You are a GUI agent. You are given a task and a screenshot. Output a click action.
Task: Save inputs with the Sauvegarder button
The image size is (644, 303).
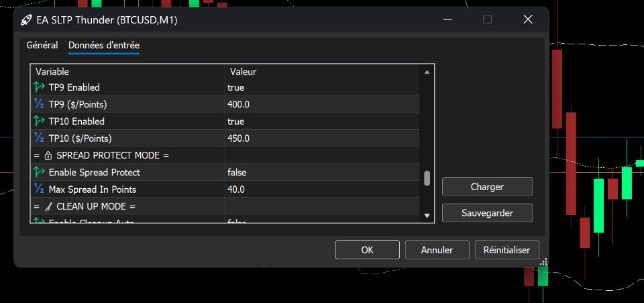(x=487, y=213)
